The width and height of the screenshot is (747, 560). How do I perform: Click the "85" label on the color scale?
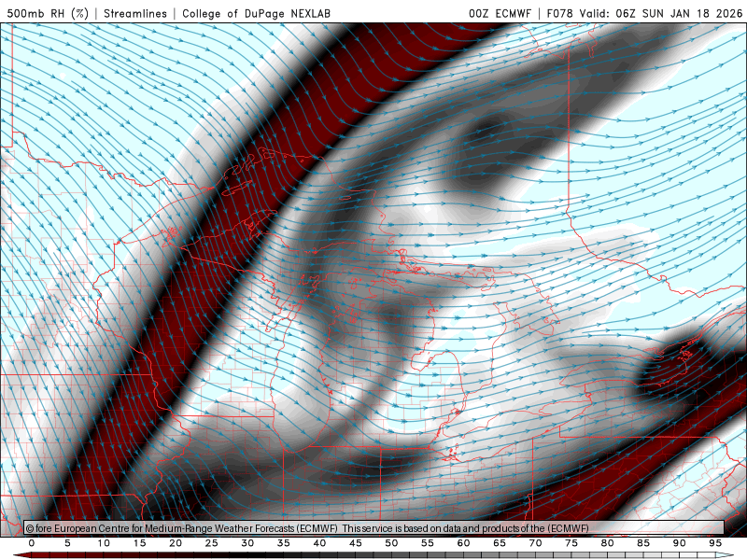(643, 543)
